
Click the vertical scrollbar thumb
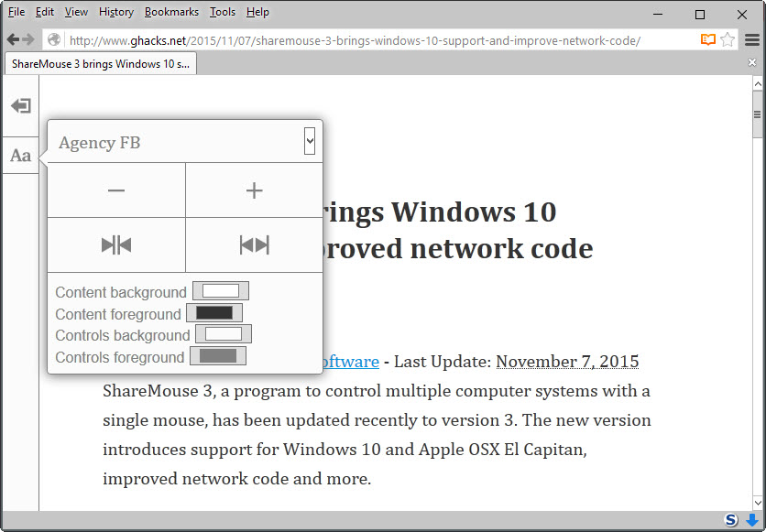[x=757, y=114]
